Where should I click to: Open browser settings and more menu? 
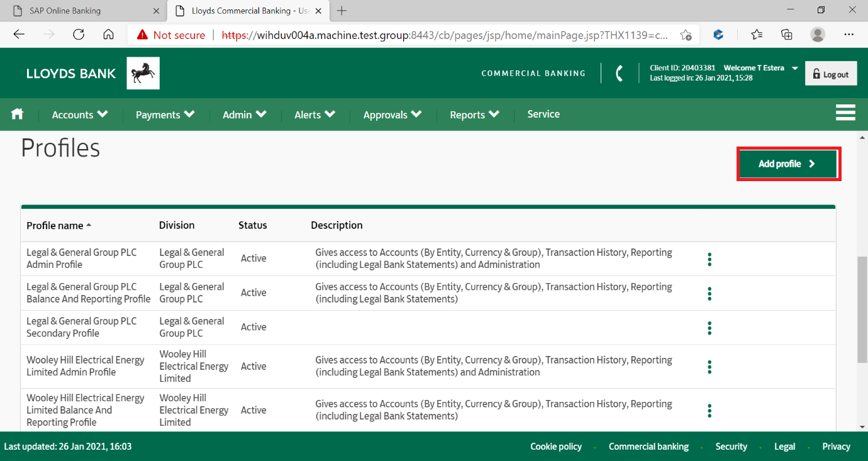coord(849,35)
